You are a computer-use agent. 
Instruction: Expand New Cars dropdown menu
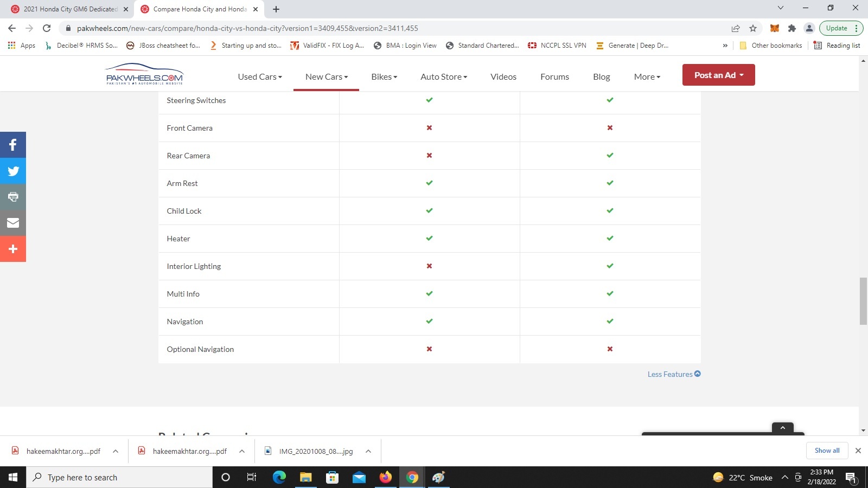[x=327, y=77]
